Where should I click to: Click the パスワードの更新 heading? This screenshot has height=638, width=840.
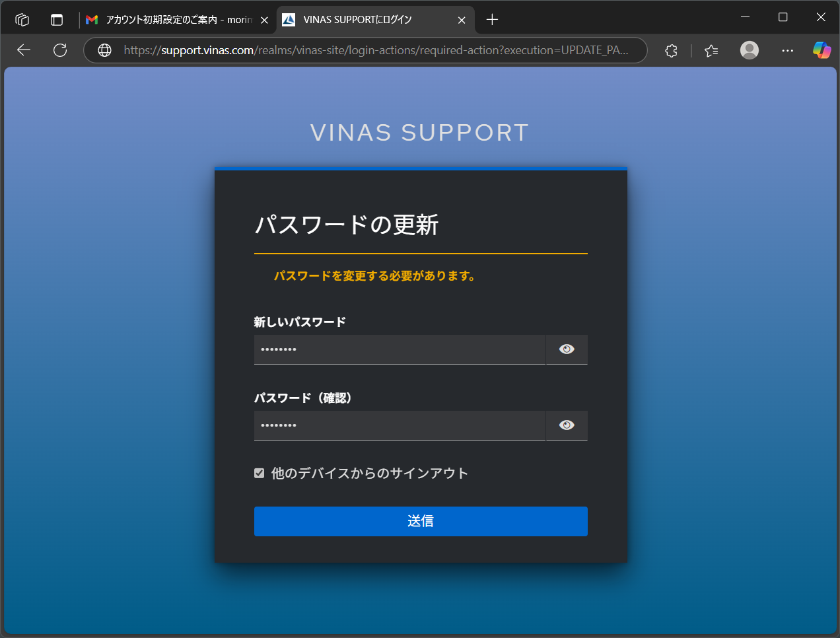click(347, 225)
